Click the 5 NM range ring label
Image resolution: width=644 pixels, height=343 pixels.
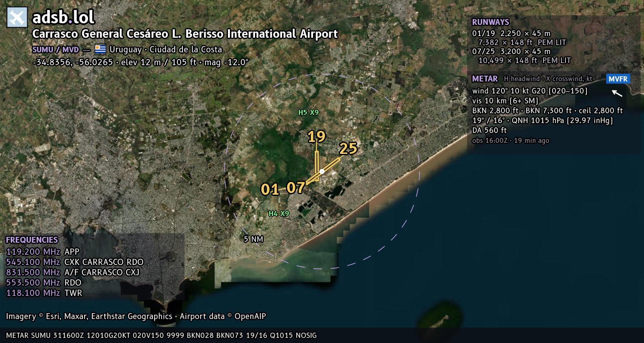coord(253,239)
